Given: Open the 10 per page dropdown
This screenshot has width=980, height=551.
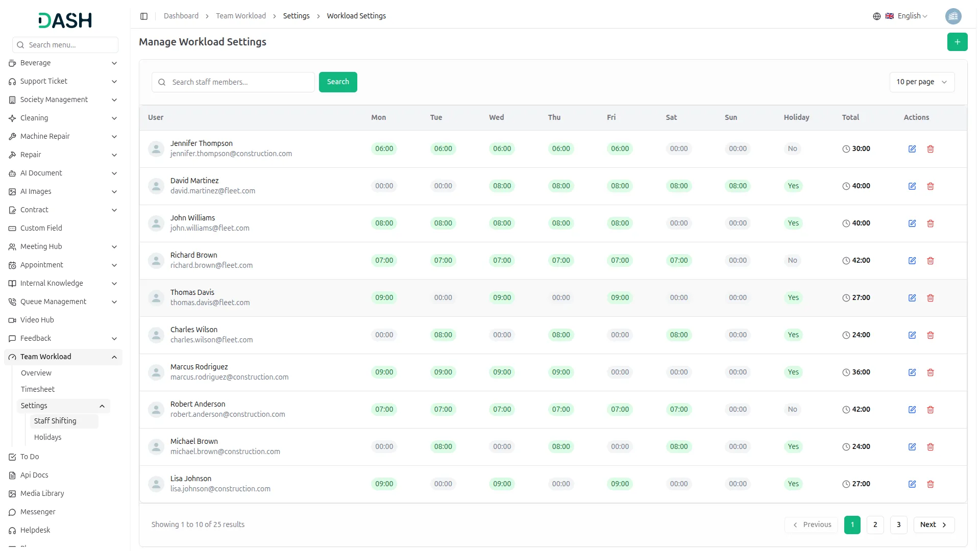Looking at the screenshot, I should click(922, 82).
